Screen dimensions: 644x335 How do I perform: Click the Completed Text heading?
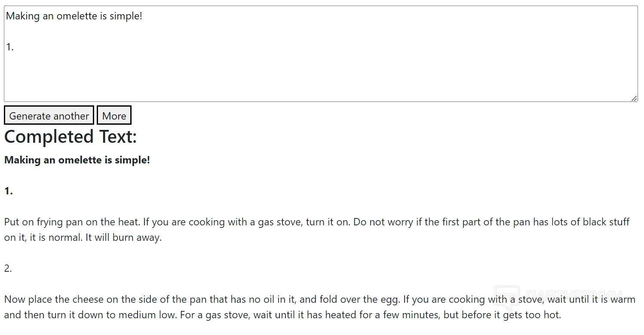(x=71, y=137)
